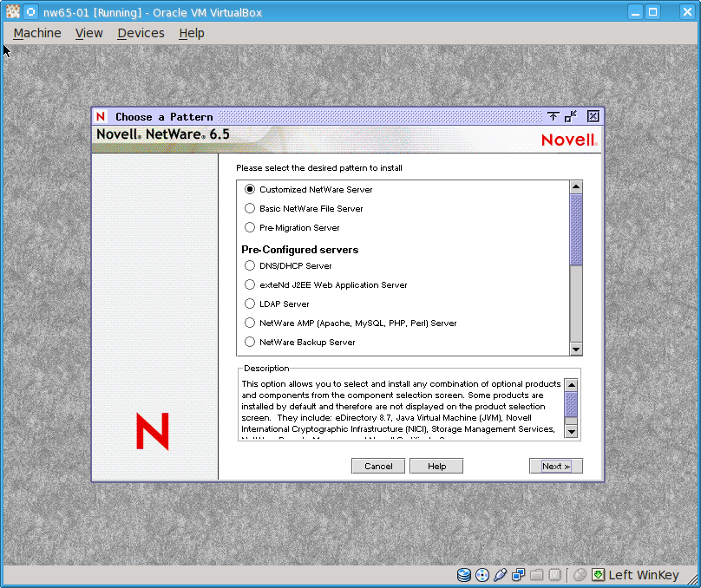Click the Cancel button
This screenshot has width=701, height=588.
[x=378, y=466]
